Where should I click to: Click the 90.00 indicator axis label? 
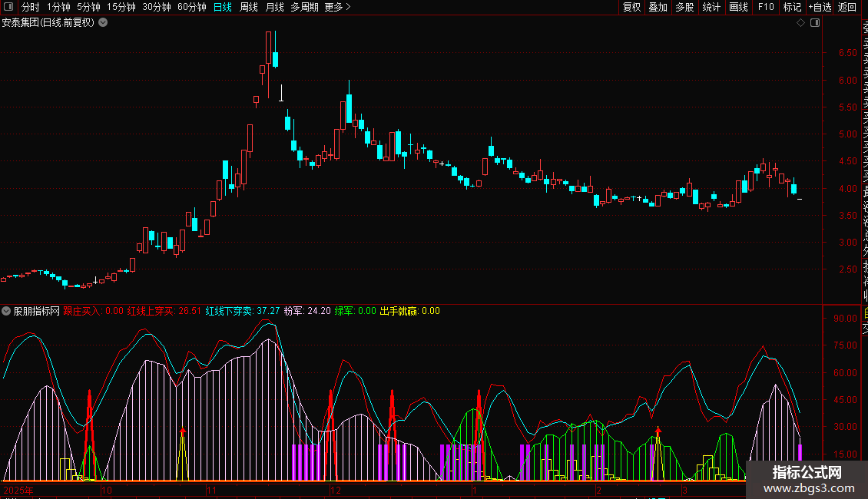click(x=845, y=318)
